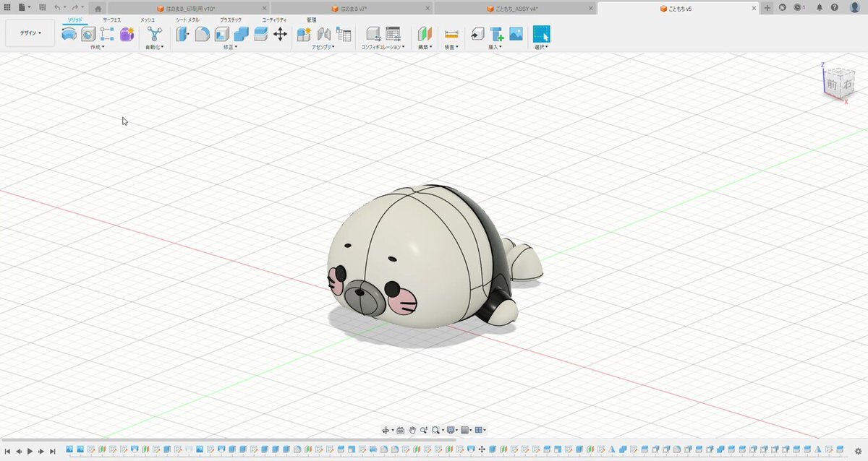Screen dimensions: 868x461
Task: Step back one timeline feature
Action: coord(19,451)
